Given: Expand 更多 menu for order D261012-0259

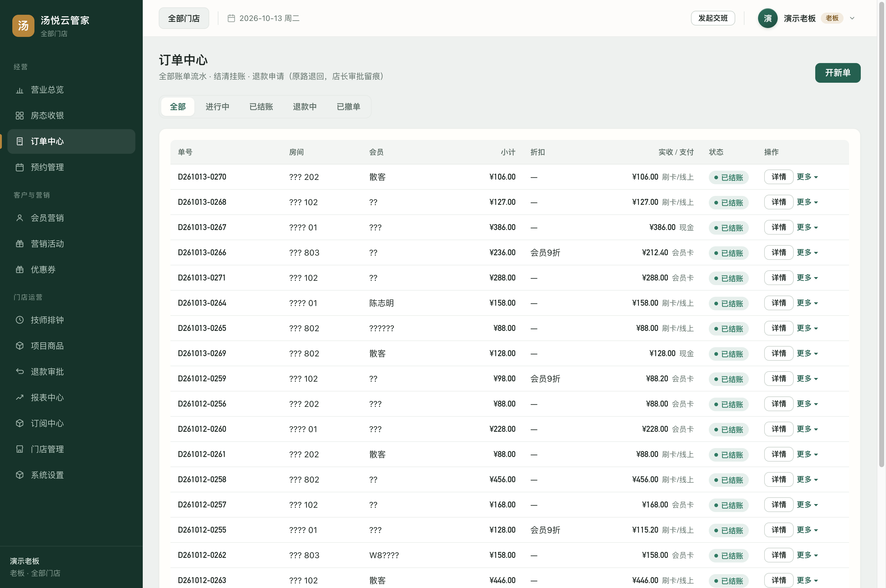Looking at the screenshot, I should click(x=807, y=379).
